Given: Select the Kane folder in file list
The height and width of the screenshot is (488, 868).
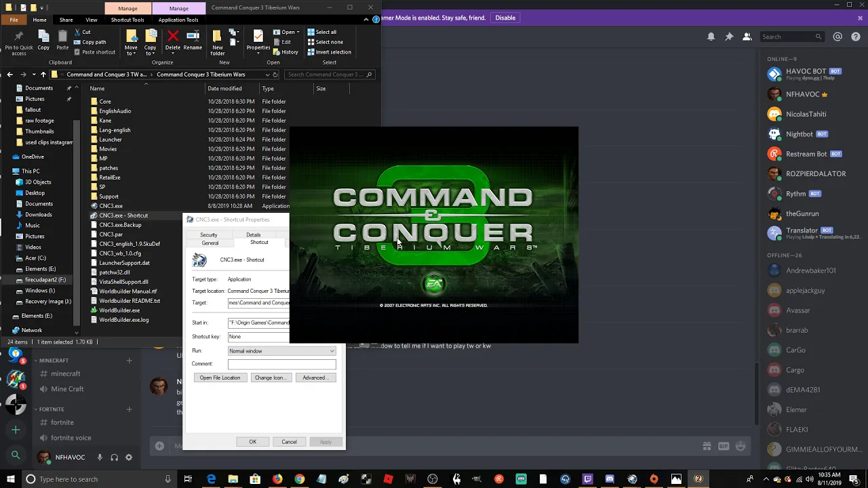Looking at the screenshot, I should tap(105, 121).
